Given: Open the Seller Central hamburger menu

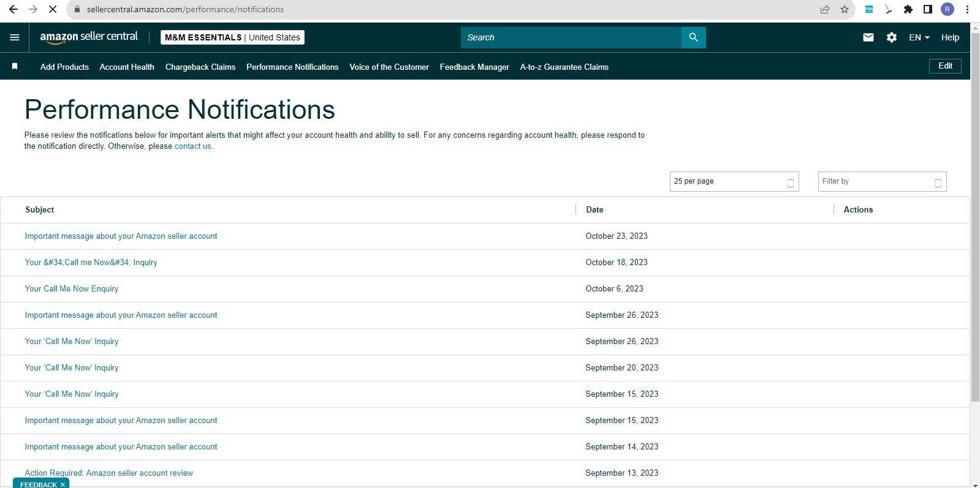Looking at the screenshot, I should (15, 37).
